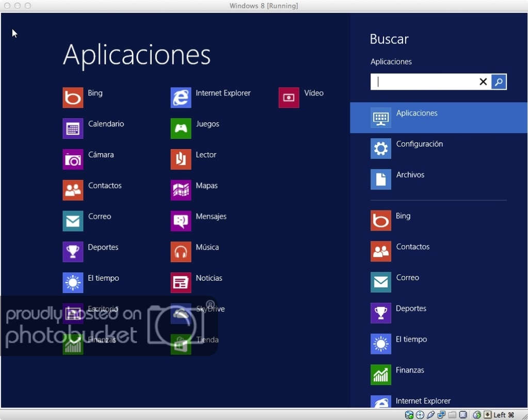The height and width of the screenshot is (420, 528).
Task: Open the Juegos games app
Action: pyautogui.click(x=181, y=128)
